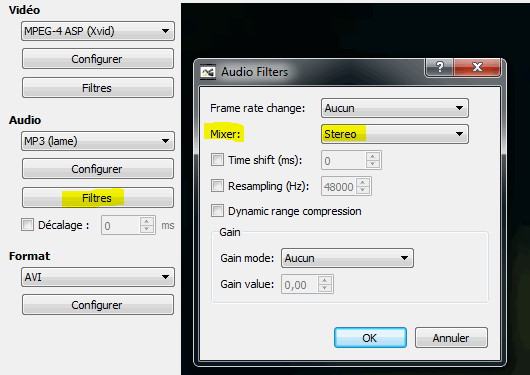The width and height of the screenshot is (530, 375).
Task: Open the AVI format dropdown
Action: click(x=98, y=277)
